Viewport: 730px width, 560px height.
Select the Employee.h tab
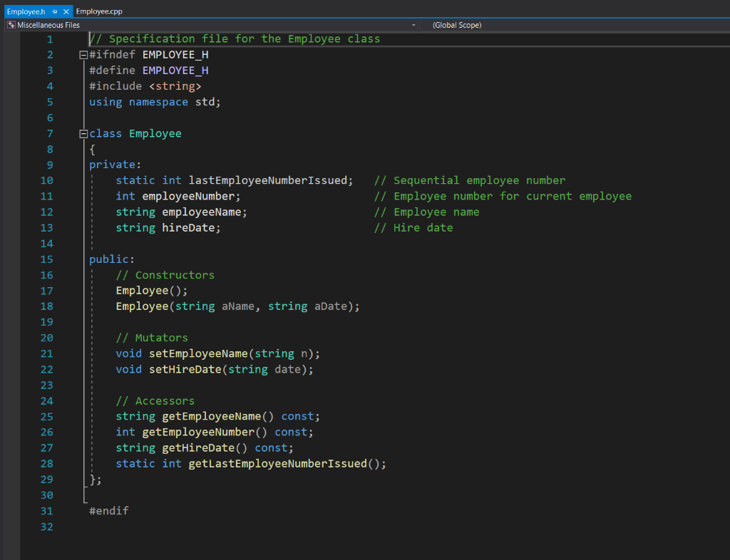point(26,11)
